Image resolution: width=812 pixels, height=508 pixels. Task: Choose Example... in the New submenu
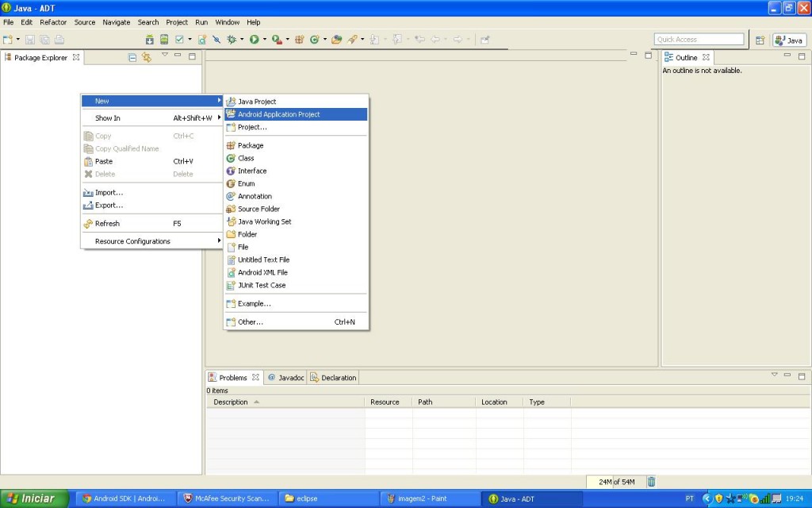point(296,304)
